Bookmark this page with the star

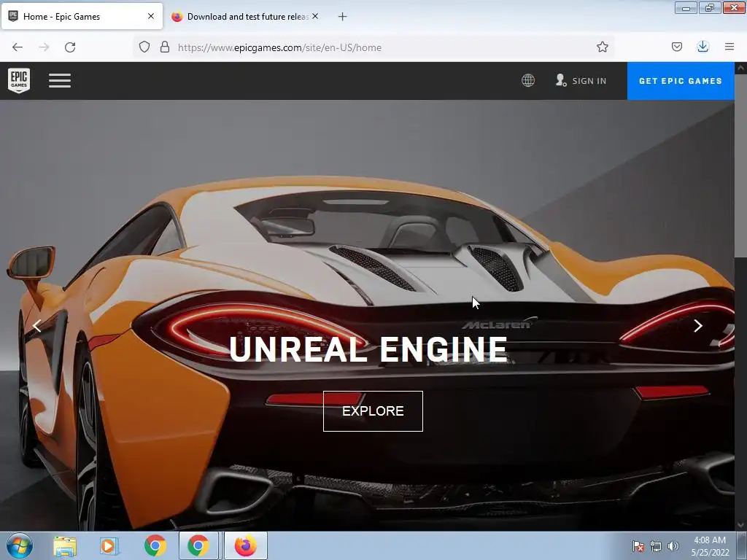(x=602, y=47)
